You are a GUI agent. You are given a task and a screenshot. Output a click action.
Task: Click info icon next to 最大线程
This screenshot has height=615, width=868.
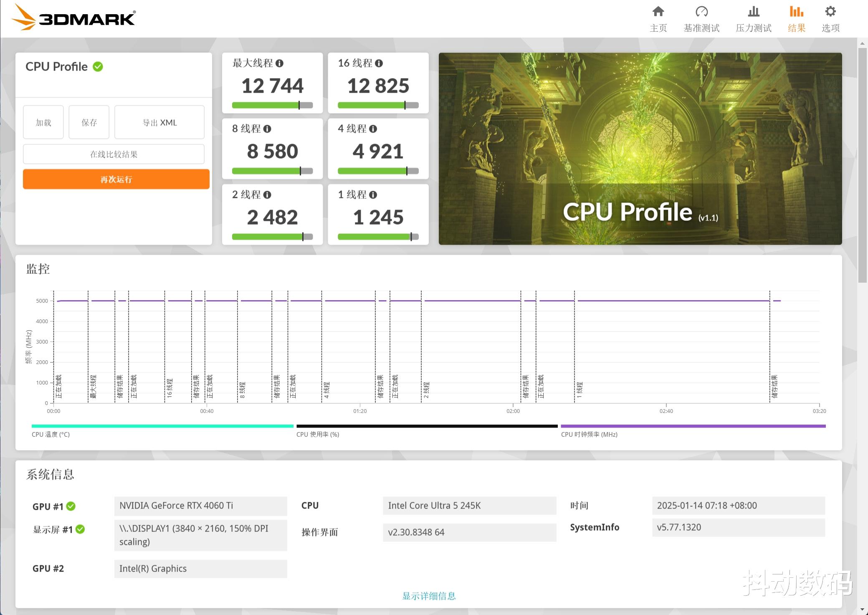coord(280,63)
